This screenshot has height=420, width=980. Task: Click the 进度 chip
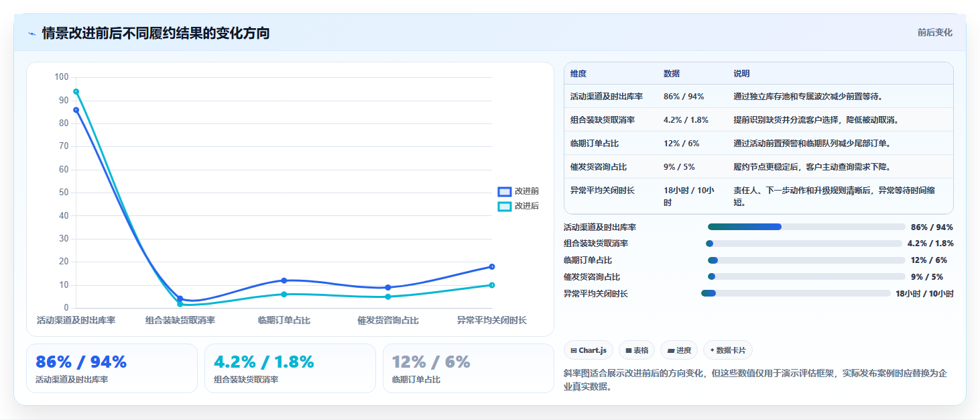[679, 350]
